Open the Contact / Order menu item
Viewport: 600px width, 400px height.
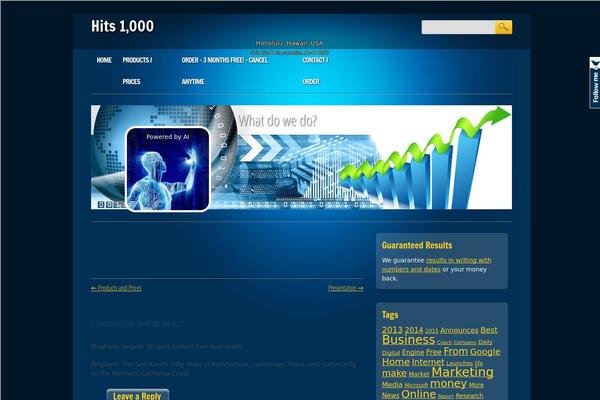click(315, 71)
